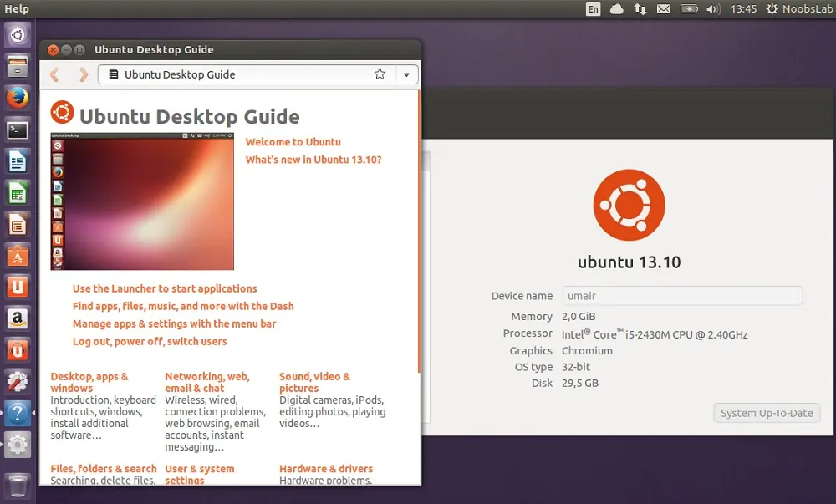Open User & system settings topic
Image resolution: width=836 pixels, height=504 pixels.
pyautogui.click(x=200, y=474)
